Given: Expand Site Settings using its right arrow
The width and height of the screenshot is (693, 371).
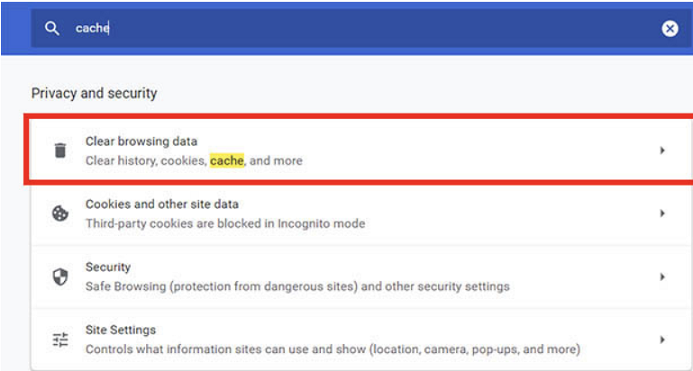Looking at the screenshot, I should coord(662,340).
